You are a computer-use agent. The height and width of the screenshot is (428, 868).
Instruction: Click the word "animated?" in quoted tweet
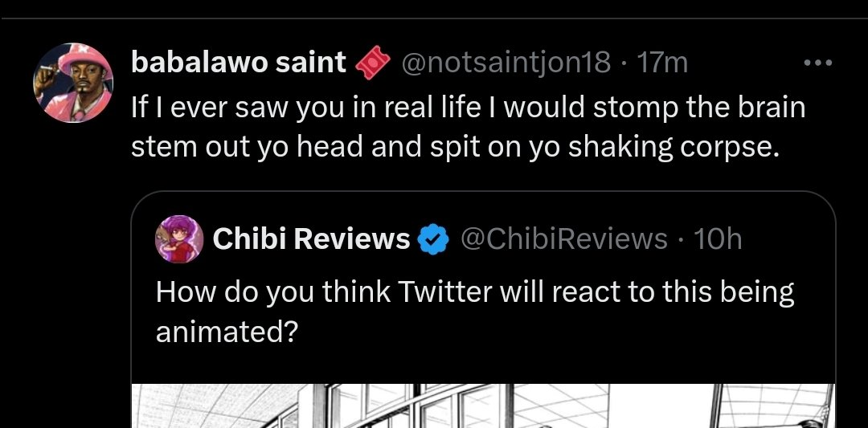(227, 332)
